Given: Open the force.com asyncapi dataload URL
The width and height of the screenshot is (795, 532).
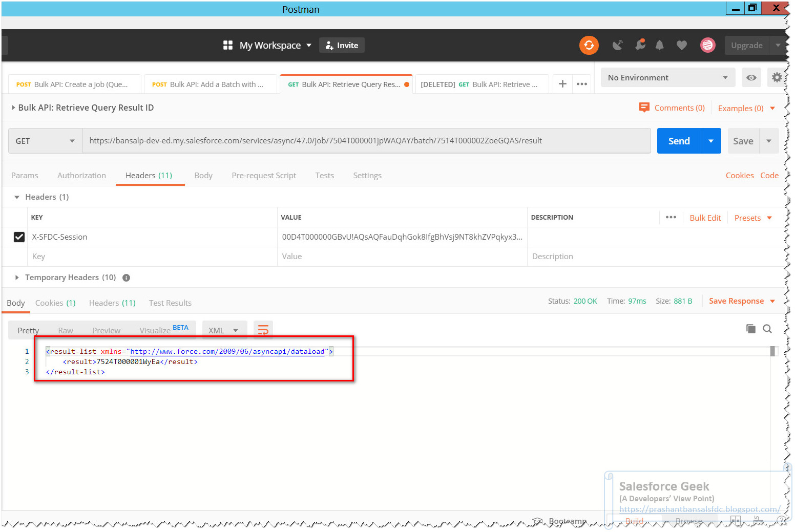Looking at the screenshot, I should point(227,351).
